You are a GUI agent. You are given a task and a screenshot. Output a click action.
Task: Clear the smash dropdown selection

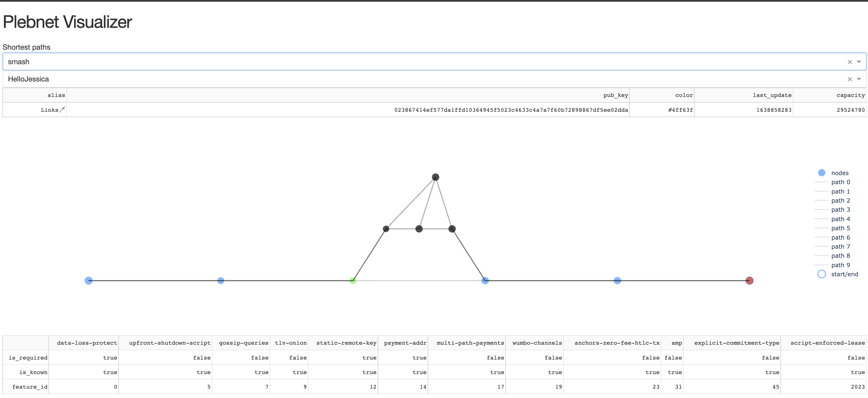click(850, 62)
